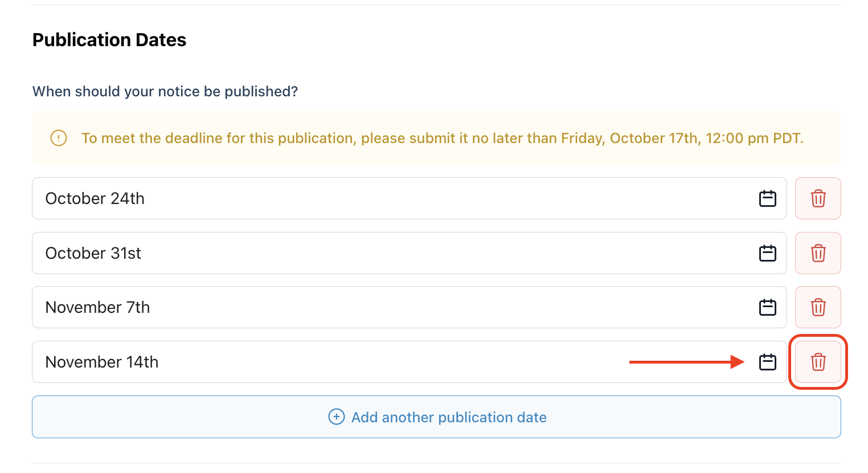The width and height of the screenshot is (868, 473).
Task: Click the info icon in the deadline notice
Action: click(59, 138)
